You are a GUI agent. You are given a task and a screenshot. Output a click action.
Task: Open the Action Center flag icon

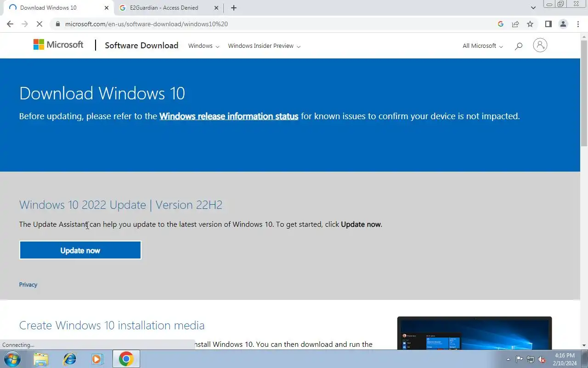click(x=519, y=359)
